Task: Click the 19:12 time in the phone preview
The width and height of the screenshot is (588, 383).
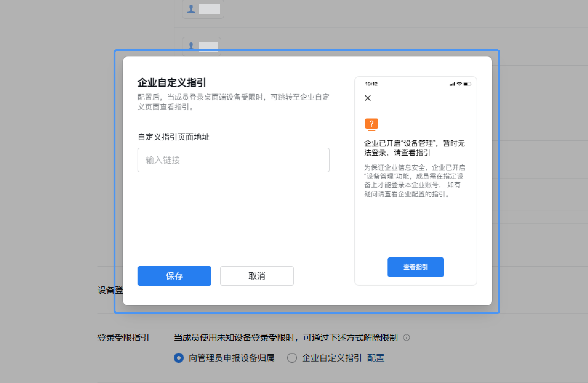Action: pyautogui.click(x=371, y=84)
